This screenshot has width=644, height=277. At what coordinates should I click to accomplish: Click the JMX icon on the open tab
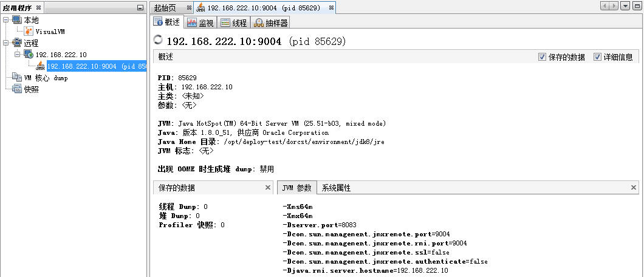[x=201, y=8]
